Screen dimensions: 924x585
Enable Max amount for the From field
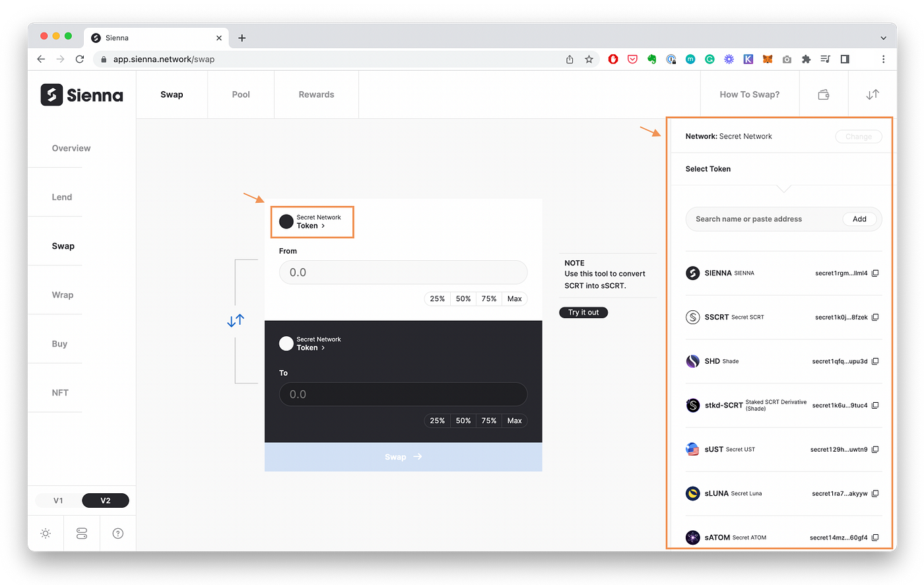point(515,298)
